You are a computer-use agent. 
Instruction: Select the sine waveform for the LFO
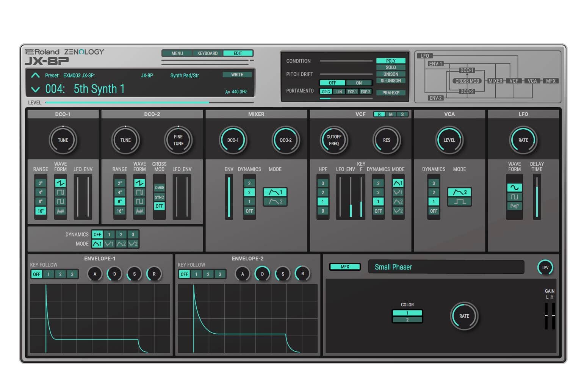click(x=515, y=187)
